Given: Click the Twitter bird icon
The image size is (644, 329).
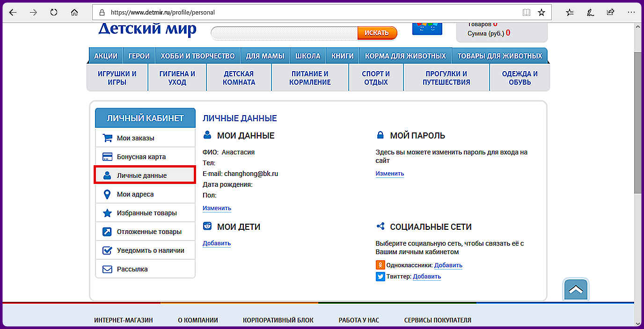Looking at the screenshot, I should click(x=381, y=276).
